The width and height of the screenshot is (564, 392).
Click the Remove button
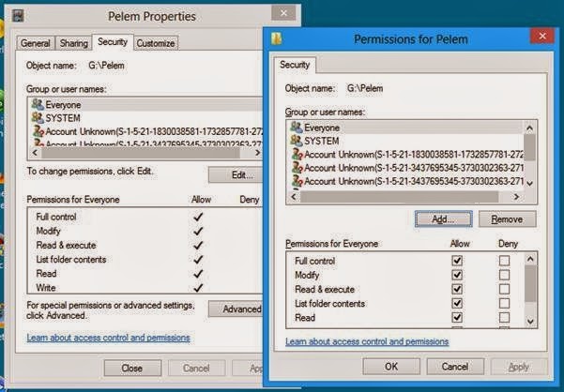pyautogui.click(x=507, y=219)
